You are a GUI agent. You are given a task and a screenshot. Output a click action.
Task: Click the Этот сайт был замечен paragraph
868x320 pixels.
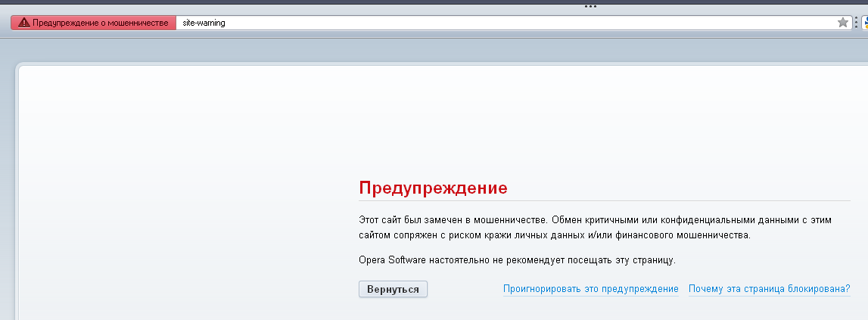pos(595,228)
